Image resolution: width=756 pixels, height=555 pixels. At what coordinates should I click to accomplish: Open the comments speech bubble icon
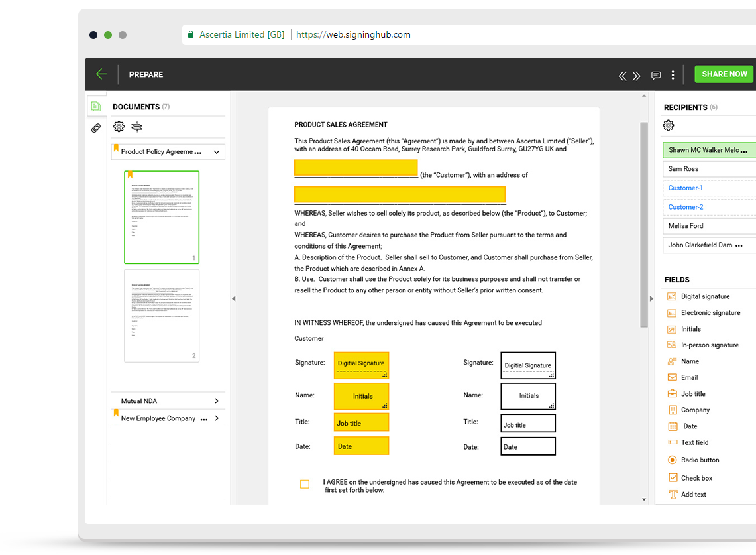tap(656, 76)
